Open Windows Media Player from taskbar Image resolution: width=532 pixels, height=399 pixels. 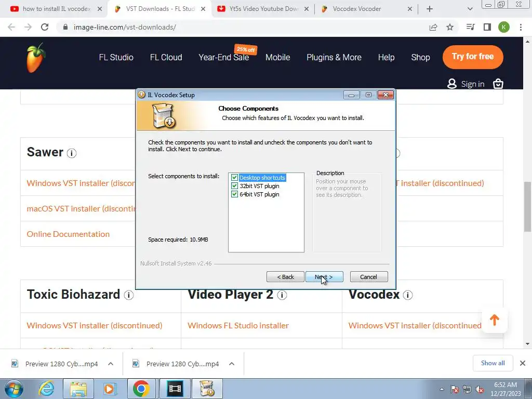[x=109, y=389]
